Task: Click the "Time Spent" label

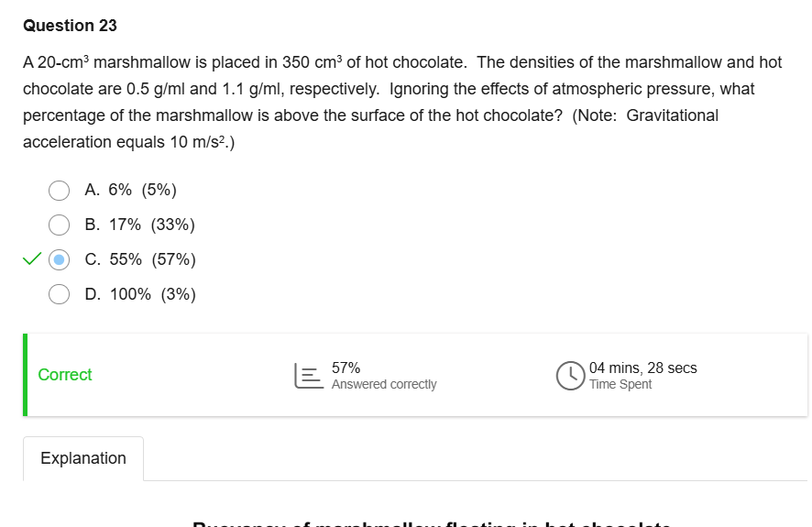Action: (620, 385)
